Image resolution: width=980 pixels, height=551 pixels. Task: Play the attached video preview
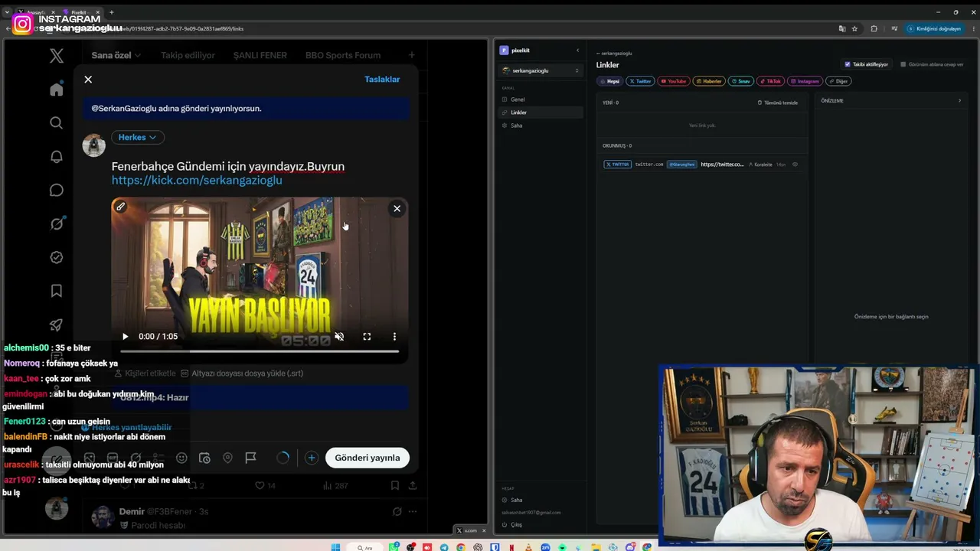pyautogui.click(x=126, y=337)
